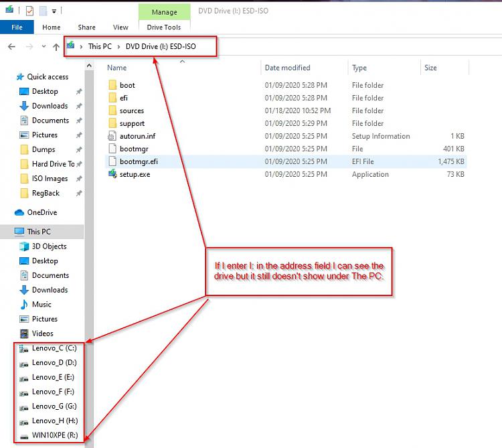Click This PC in the address bar
Screen dimensions: 502x448
[100, 46]
